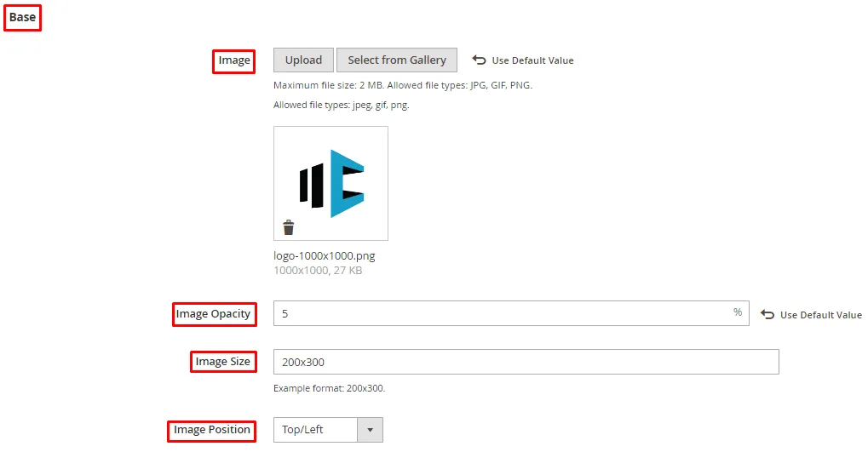Screen dimensions: 868x452
Task: Click into the Image Size field
Action: tap(526, 362)
